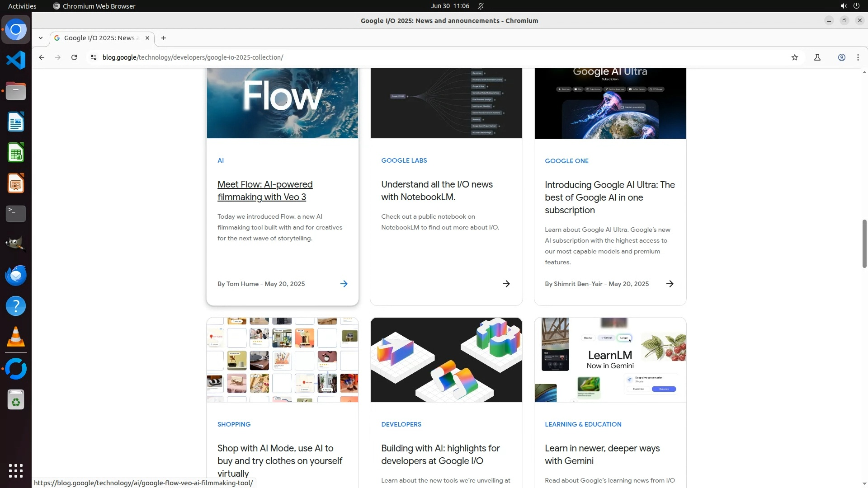Viewport: 868px width, 488px height.
Task: View site information icon in address bar
Action: pos(93,57)
